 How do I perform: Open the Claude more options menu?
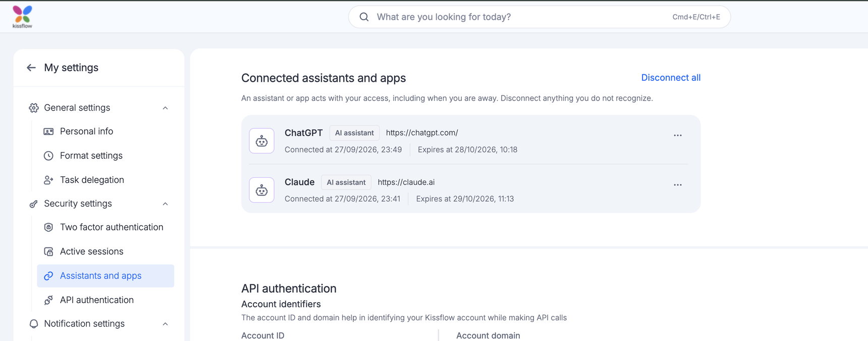tap(678, 185)
